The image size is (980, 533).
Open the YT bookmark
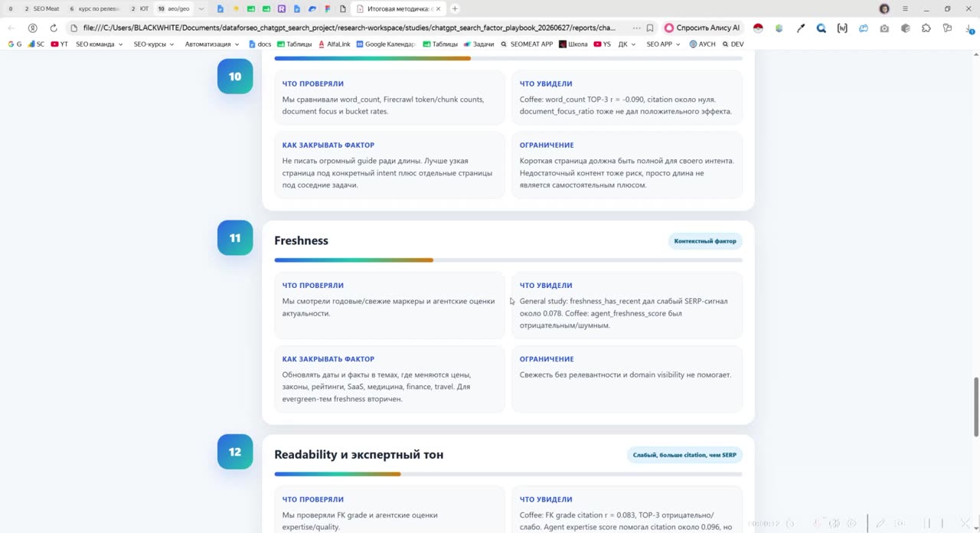(60, 44)
